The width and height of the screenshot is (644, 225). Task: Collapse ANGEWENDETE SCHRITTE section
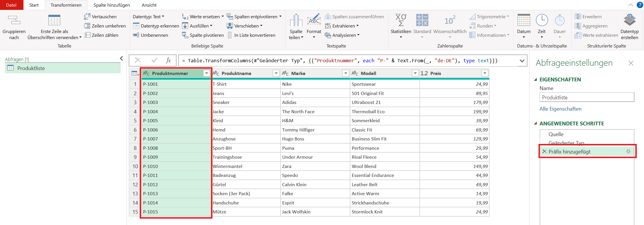coord(536,123)
